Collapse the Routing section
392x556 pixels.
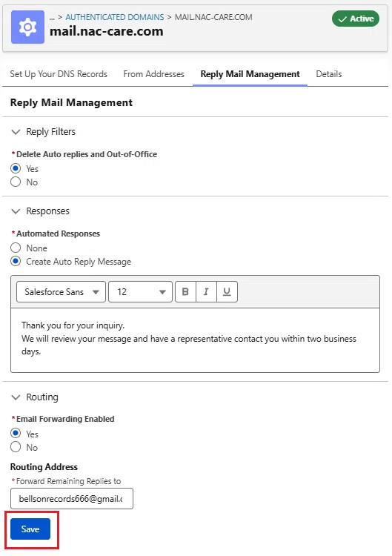(x=16, y=397)
